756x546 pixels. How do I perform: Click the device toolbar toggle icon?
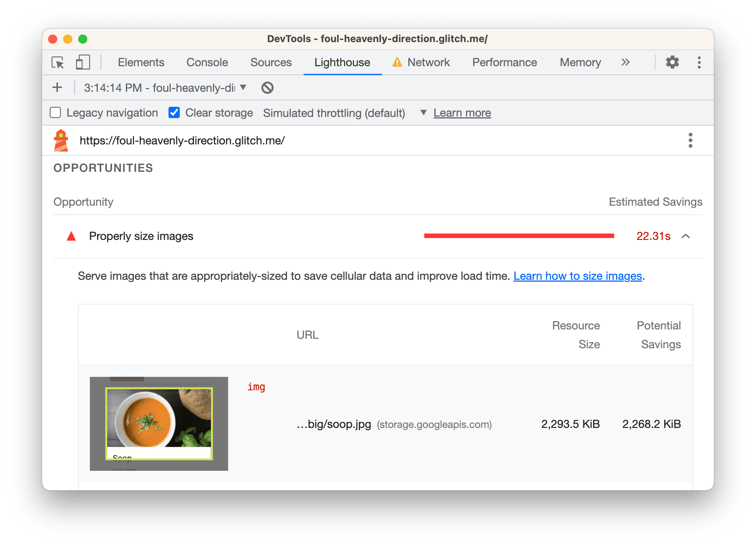pos(82,63)
